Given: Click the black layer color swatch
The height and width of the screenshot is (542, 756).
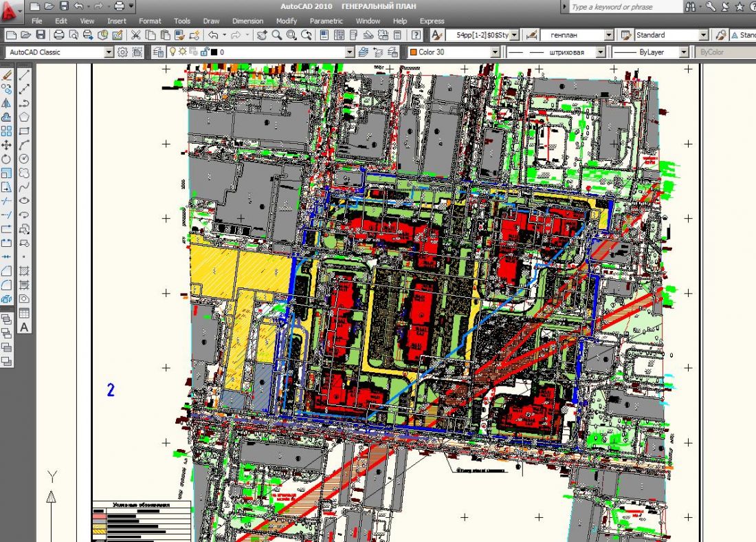Looking at the screenshot, I should [x=214, y=52].
